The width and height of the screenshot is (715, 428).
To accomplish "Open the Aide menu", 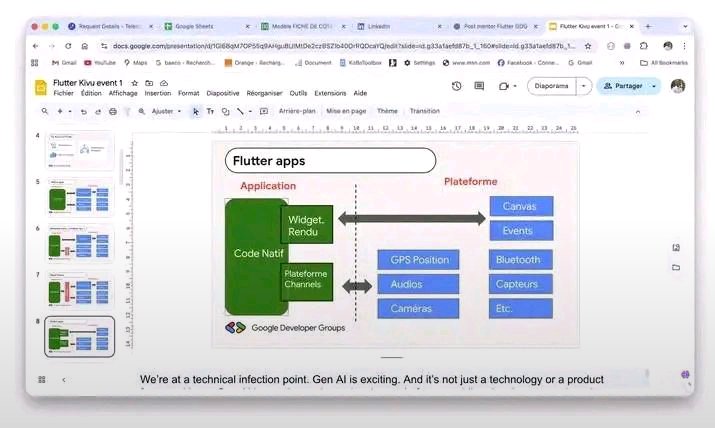I will click(360, 93).
